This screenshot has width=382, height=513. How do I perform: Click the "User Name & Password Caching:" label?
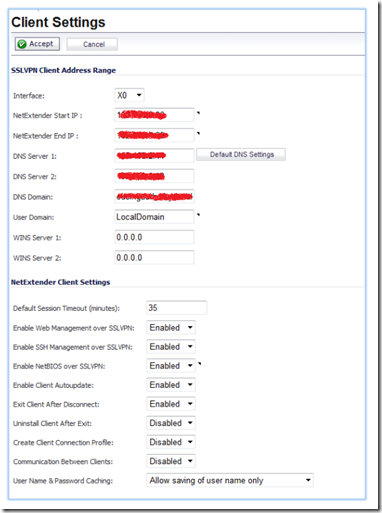[x=63, y=481]
